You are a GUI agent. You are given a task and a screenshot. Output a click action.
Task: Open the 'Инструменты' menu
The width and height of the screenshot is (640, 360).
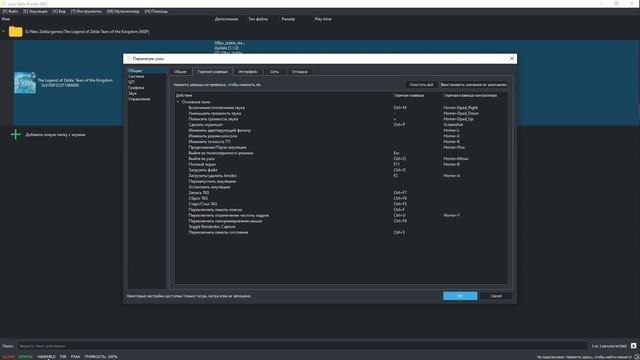[x=86, y=11]
